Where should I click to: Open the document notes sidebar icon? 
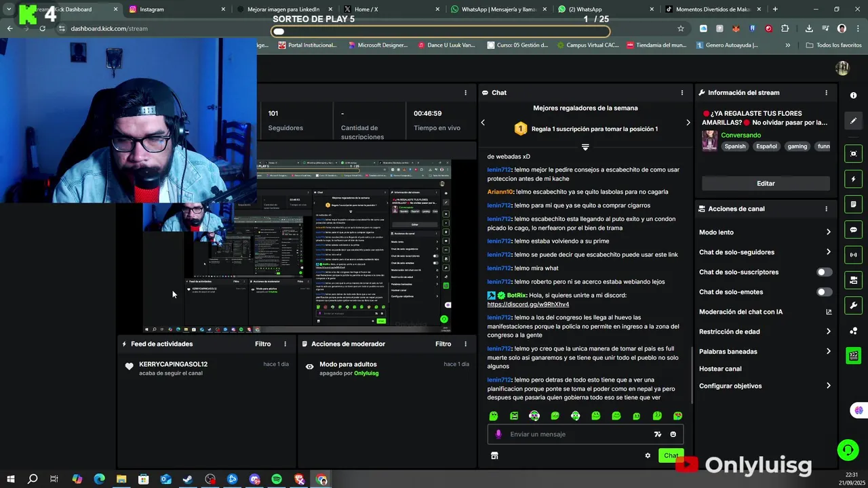tap(854, 204)
